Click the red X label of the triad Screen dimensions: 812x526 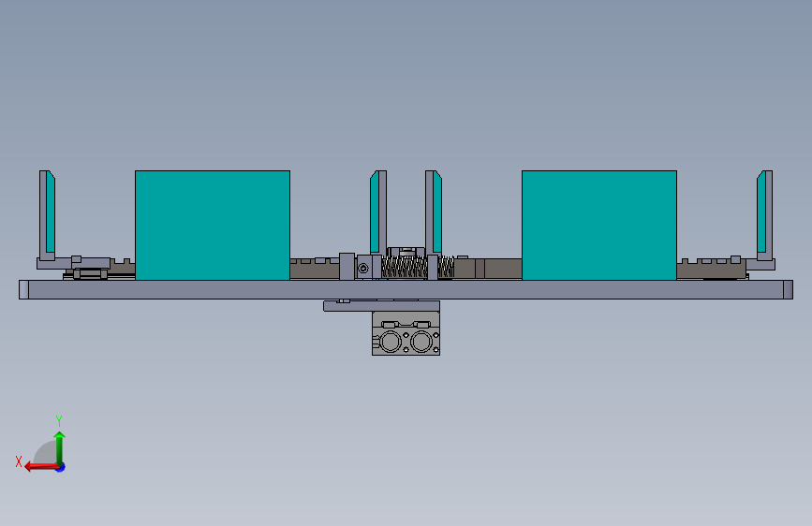pyautogui.click(x=19, y=461)
